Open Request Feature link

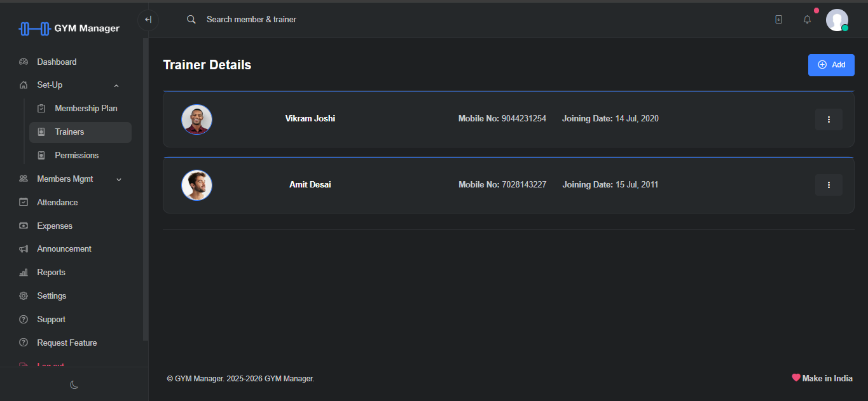click(x=67, y=343)
